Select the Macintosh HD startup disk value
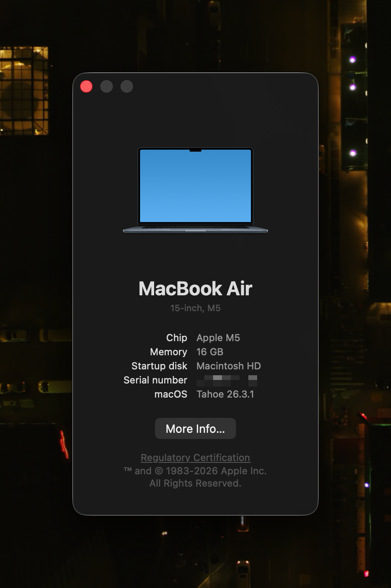 [229, 366]
